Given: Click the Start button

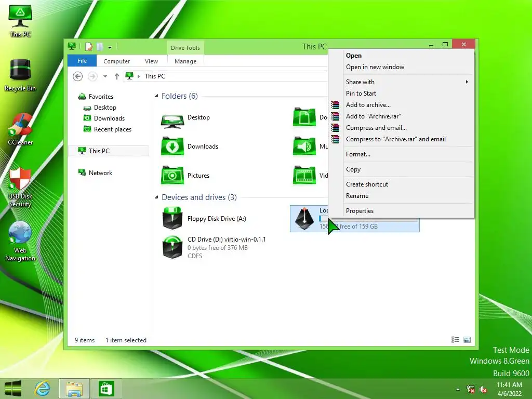Looking at the screenshot, I should pos(13,389).
